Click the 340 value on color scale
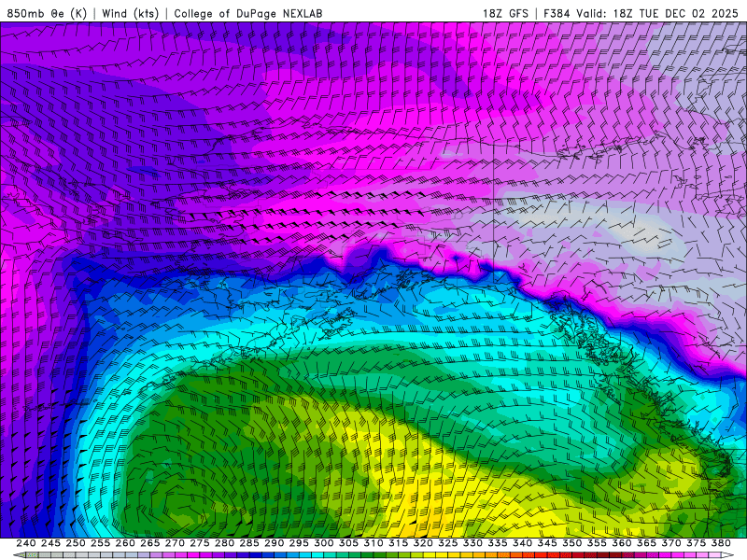This screenshot has width=747, height=560. [x=522, y=543]
